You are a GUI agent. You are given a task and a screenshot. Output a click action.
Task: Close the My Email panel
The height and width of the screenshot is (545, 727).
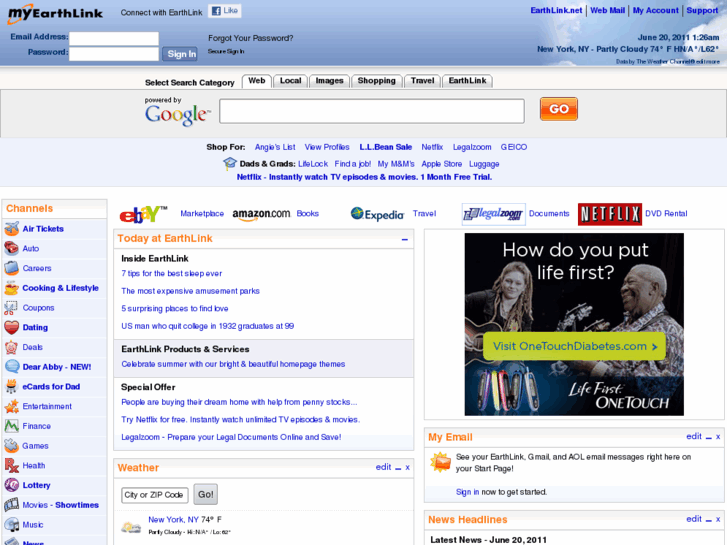click(718, 437)
